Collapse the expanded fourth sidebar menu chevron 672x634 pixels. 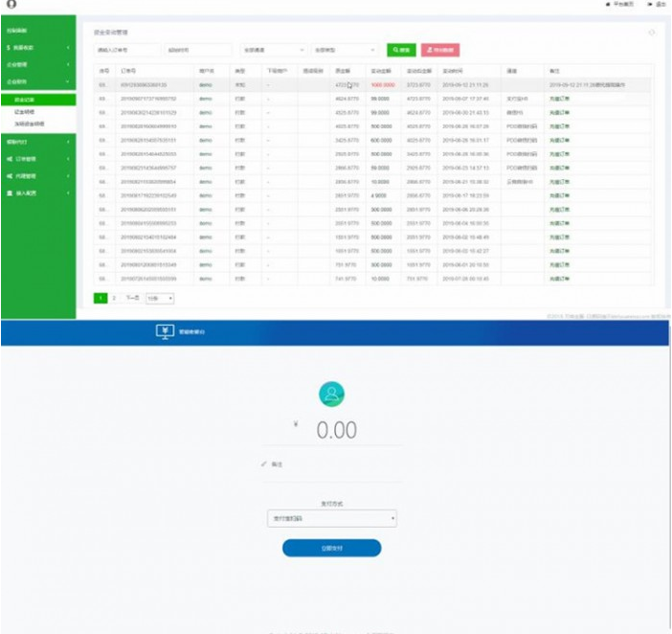68,81
